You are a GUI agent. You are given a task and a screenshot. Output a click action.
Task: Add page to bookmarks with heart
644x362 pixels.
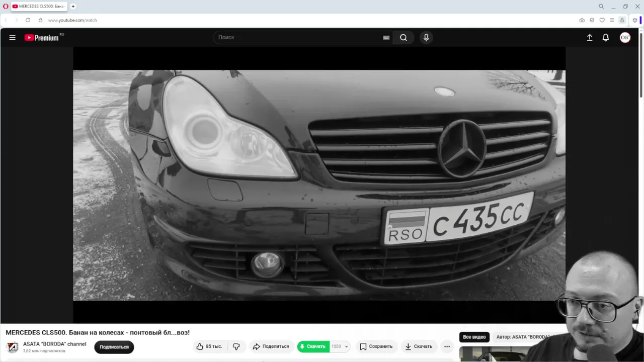click(x=602, y=20)
